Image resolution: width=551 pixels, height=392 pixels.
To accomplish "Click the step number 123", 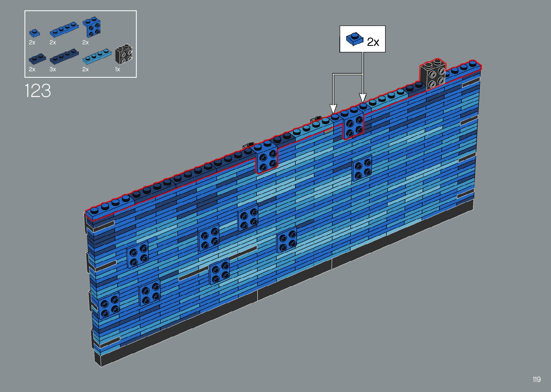I will click(x=38, y=91).
